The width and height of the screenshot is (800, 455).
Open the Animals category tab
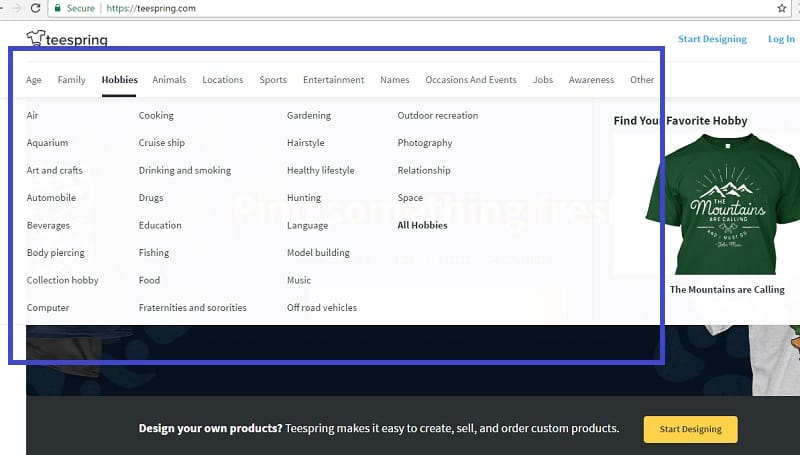point(169,80)
